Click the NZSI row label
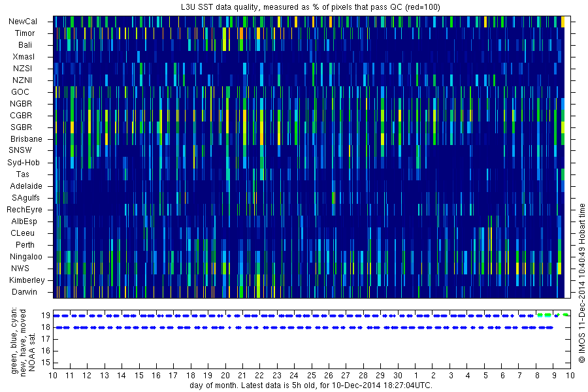This screenshot has height=392, width=588. coord(22,68)
